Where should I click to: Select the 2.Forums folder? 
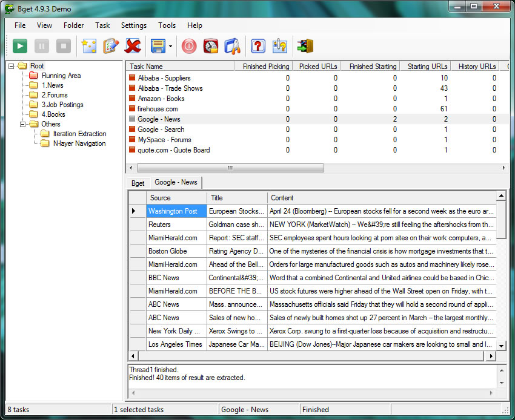coord(55,95)
